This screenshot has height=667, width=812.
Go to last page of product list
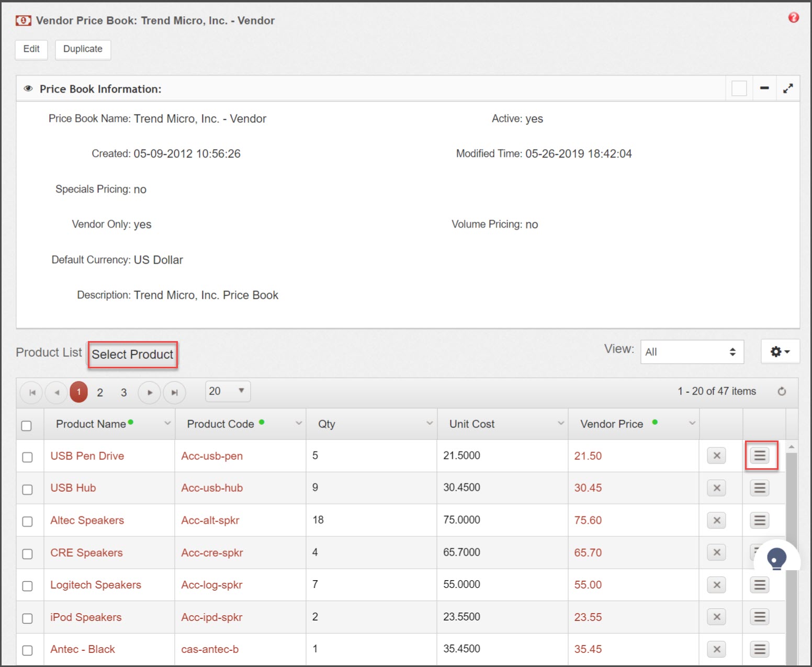point(175,392)
